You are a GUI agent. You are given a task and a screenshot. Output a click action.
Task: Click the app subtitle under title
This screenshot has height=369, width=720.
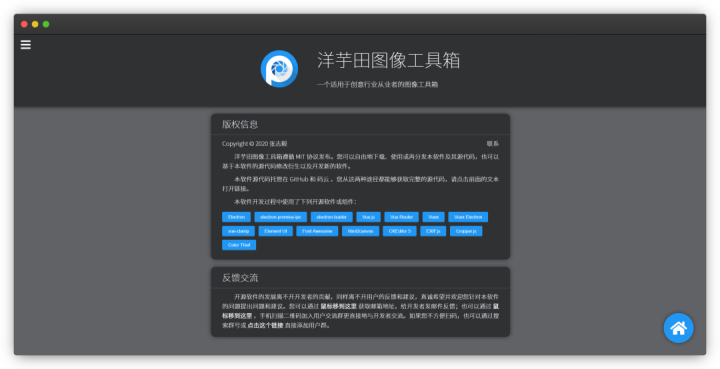(x=377, y=84)
